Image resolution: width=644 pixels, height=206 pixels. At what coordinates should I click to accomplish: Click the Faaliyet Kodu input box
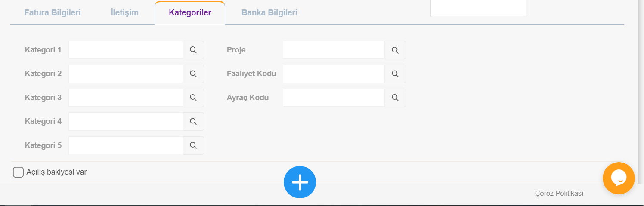click(x=334, y=74)
